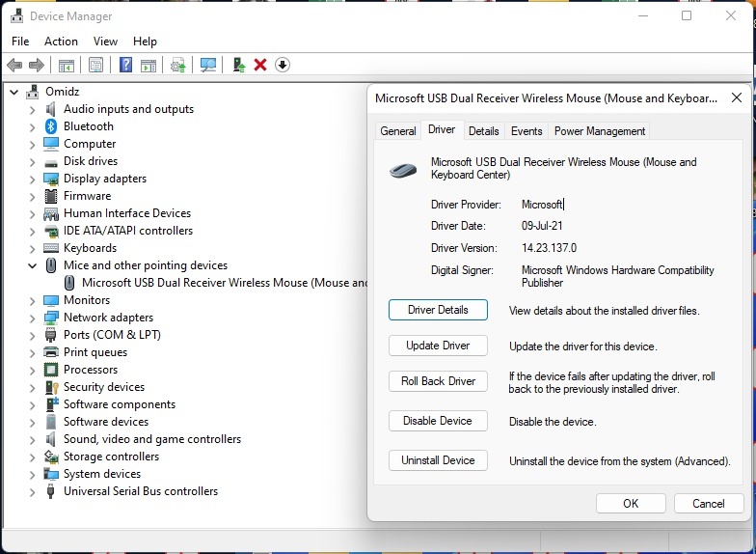Select the Driver tab
Viewport: 756px width, 554px height.
(x=442, y=129)
